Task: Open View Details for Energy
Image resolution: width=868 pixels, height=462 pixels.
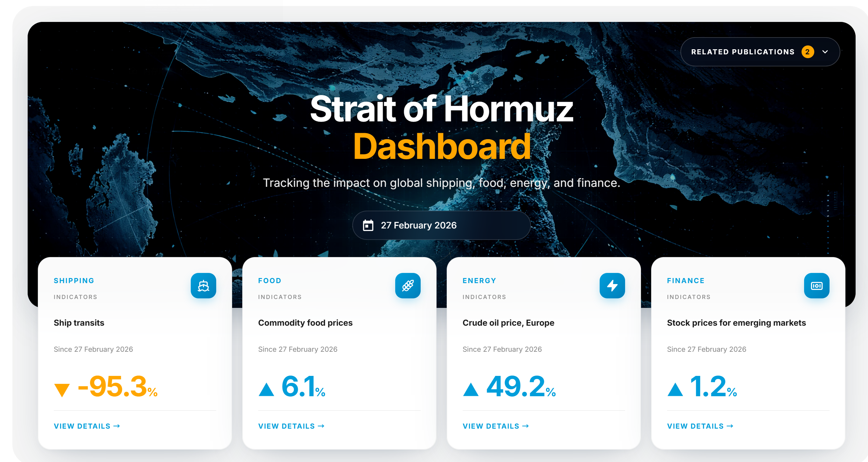Action: pyautogui.click(x=496, y=426)
